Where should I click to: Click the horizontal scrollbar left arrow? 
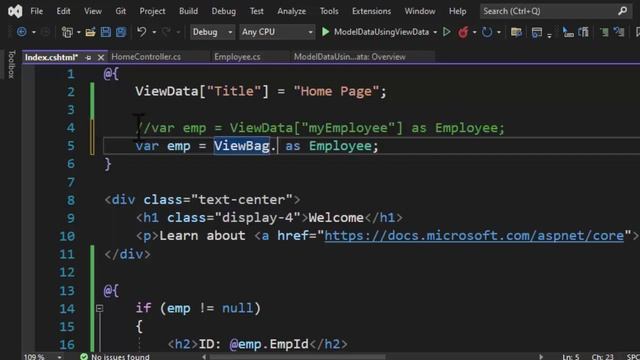pyautogui.click(x=204, y=357)
